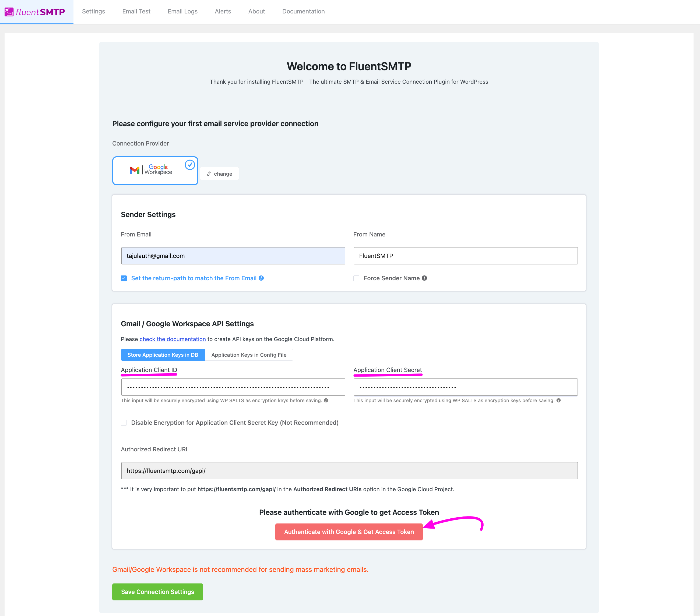Screen dimensions: 700x616
Task: Click Please authenticate with Google heading
Action: tap(349, 512)
